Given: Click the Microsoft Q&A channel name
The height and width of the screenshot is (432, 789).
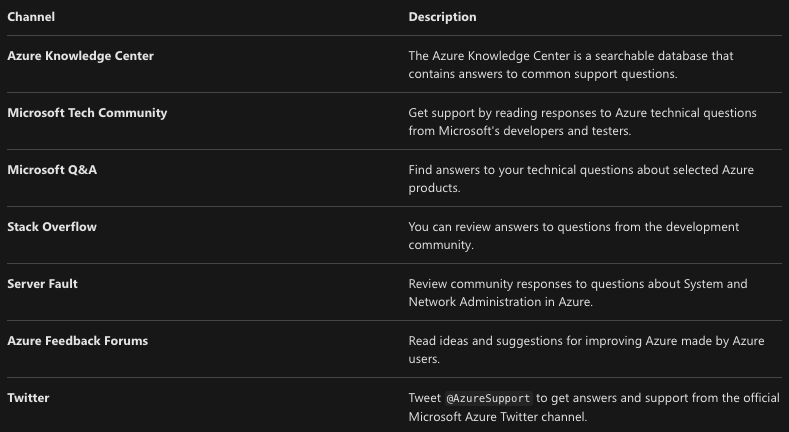Looking at the screenshot, I should tap(52, 170).
